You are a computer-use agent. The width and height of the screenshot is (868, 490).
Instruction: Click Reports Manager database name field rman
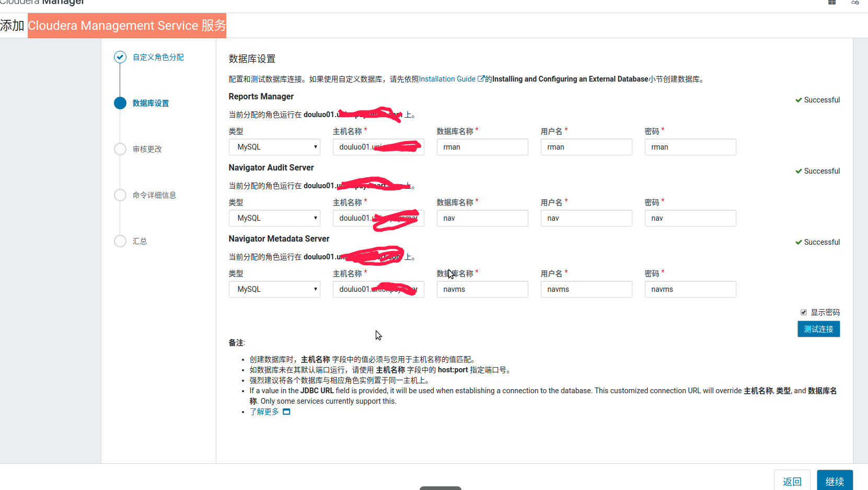click(x=482, y=147)
